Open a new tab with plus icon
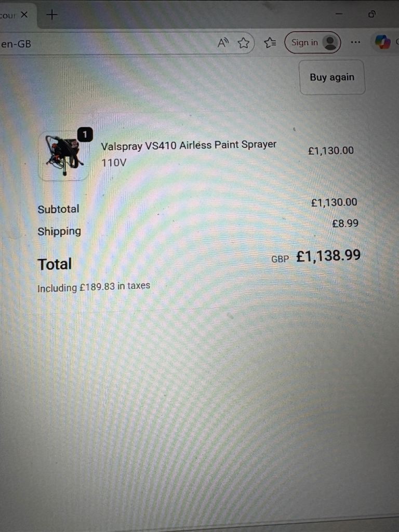399x532 pixels. point(52,15)
